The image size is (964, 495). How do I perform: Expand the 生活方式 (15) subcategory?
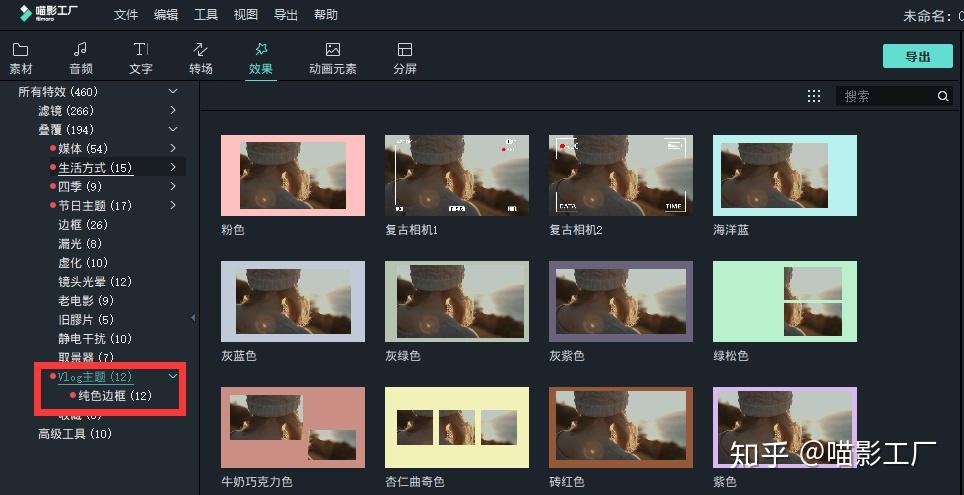173,167
